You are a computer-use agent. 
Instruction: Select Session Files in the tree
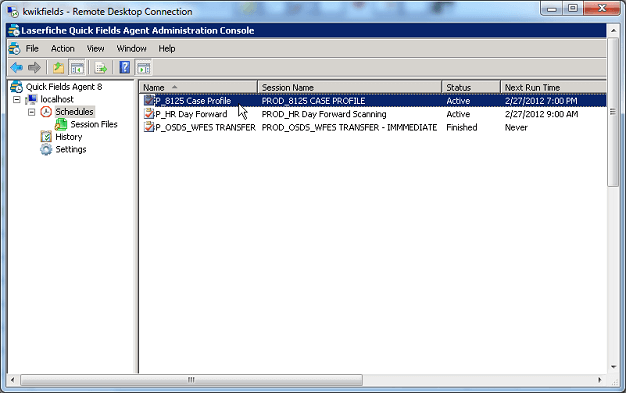coord(94,124)
